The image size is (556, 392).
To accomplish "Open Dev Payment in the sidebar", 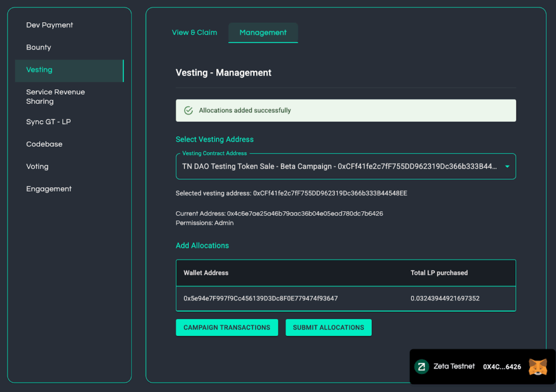I will 49,25.
